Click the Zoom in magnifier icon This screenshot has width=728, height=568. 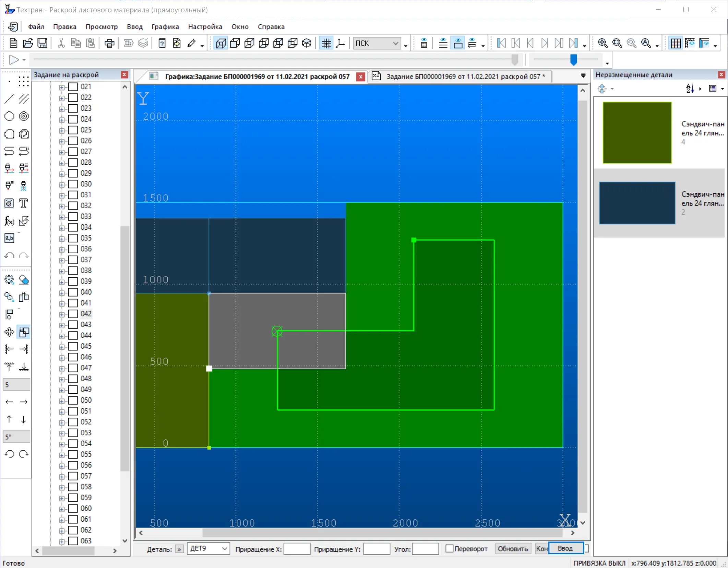pos(602,43)
